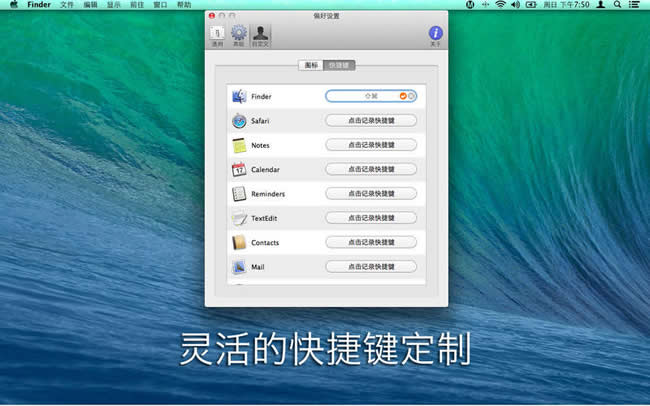650x406 pixels.
Task: Click the TextEdit app icon
Action: point(239,218)
